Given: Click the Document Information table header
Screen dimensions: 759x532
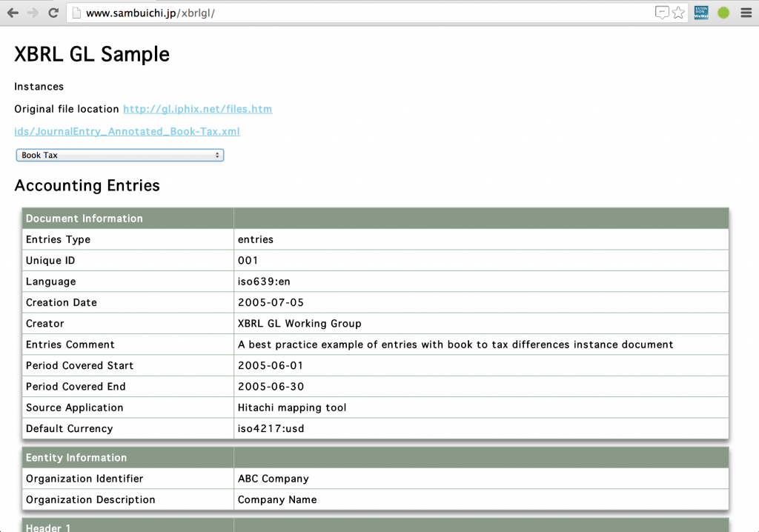Looking at the screenshot, I should click(x=84, y=219).
